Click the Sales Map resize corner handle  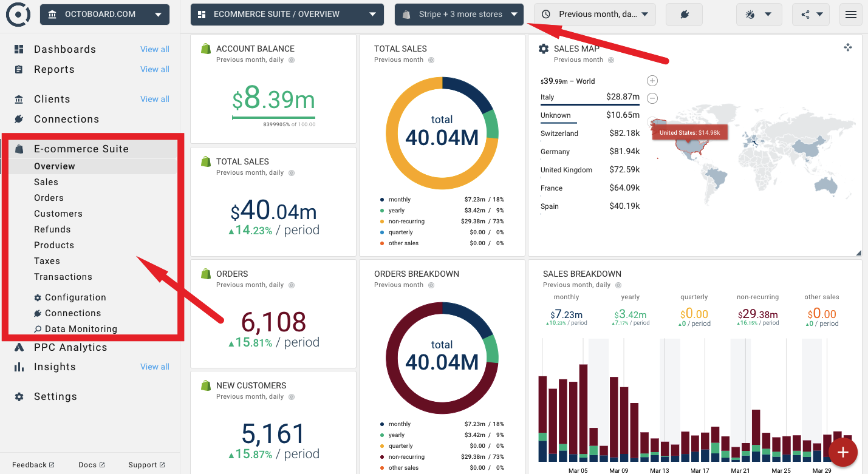(858, 252)
